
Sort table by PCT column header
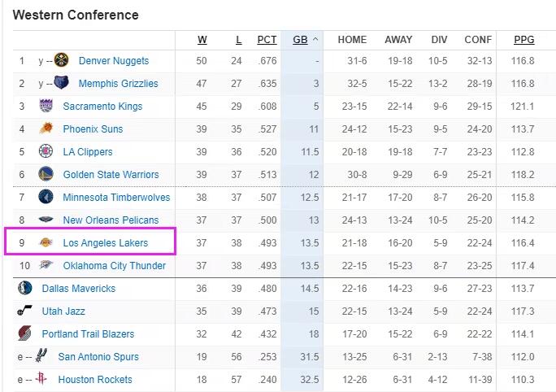point(267,39)
